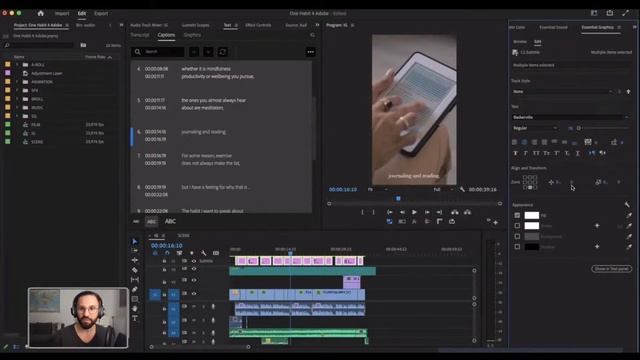This screenshot has width=640, height=360.
Task: Expand the SFX bin in Project panel
Action: click(17, 90)
